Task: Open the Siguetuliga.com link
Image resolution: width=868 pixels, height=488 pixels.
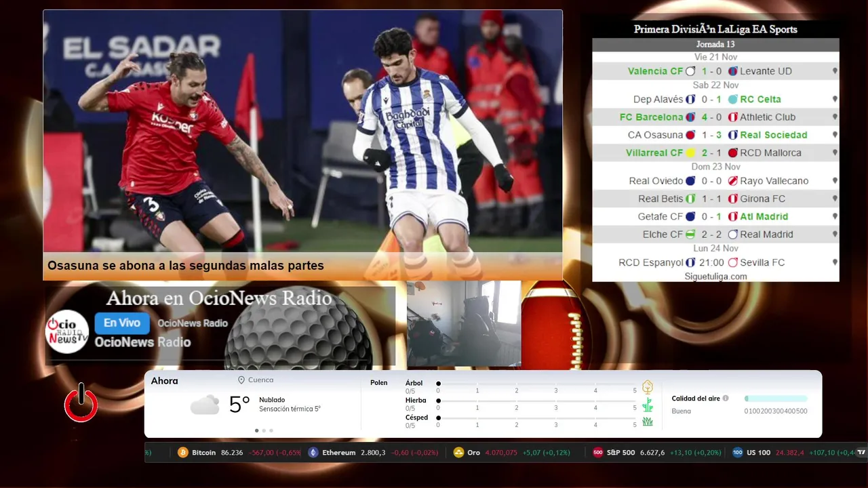Action: tap(715, 277)
